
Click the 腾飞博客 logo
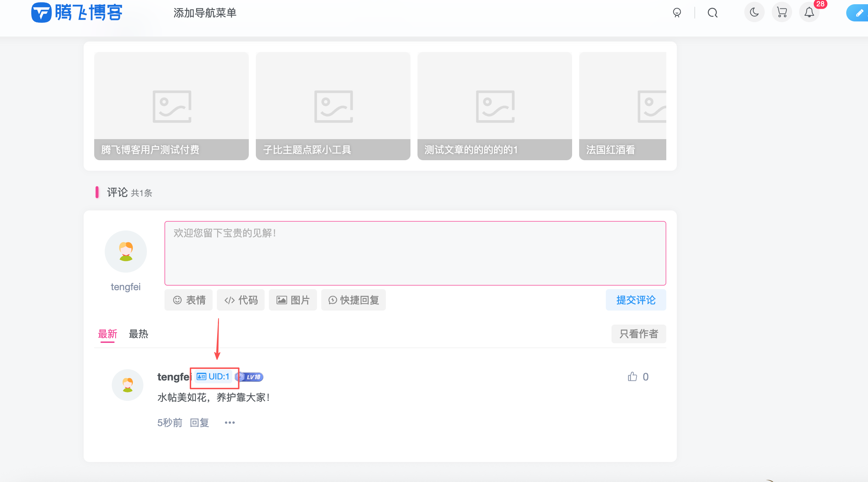coord(77,13)
